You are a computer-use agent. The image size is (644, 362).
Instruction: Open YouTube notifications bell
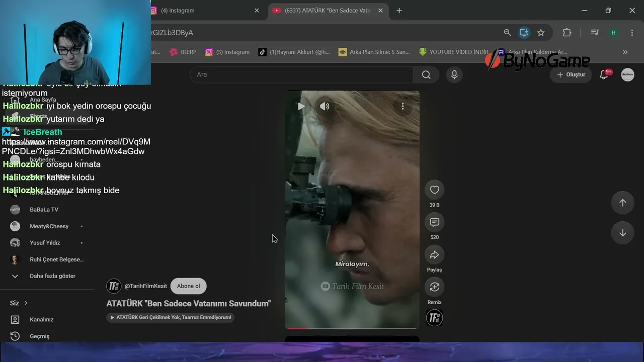(x=605, y=74)
